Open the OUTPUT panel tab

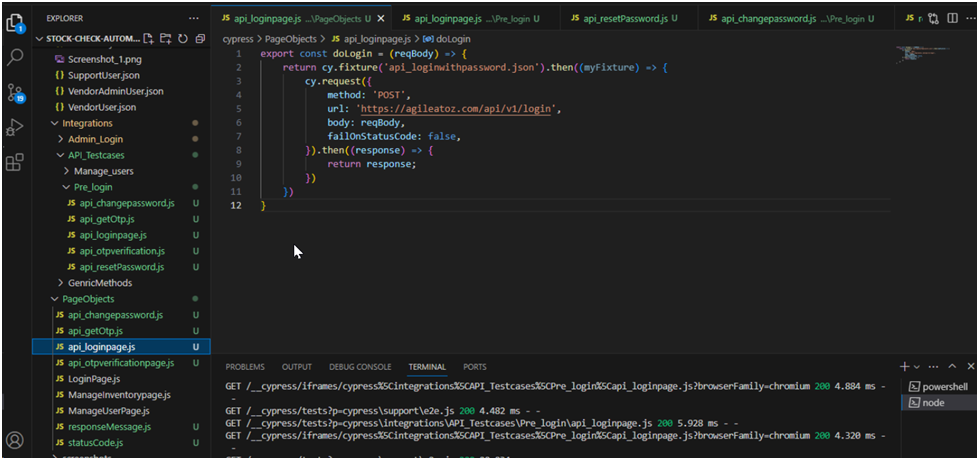(x=297, y=367)
